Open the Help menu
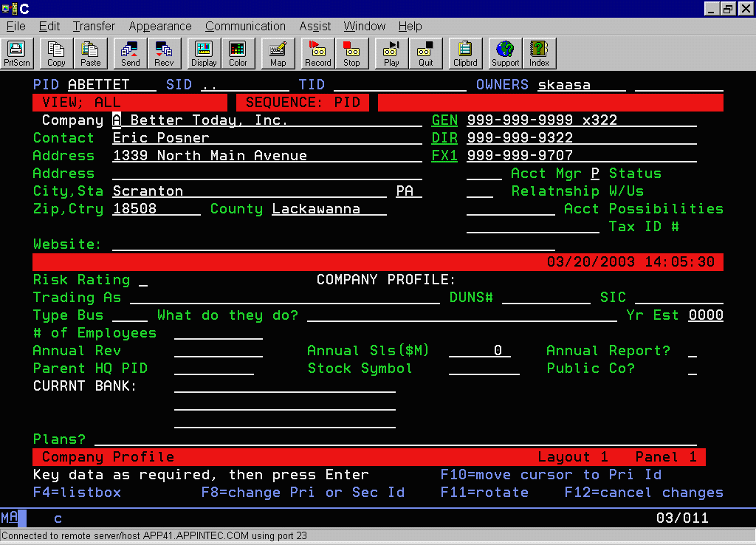Screen dimensions: 756x545 click(410, 26)
